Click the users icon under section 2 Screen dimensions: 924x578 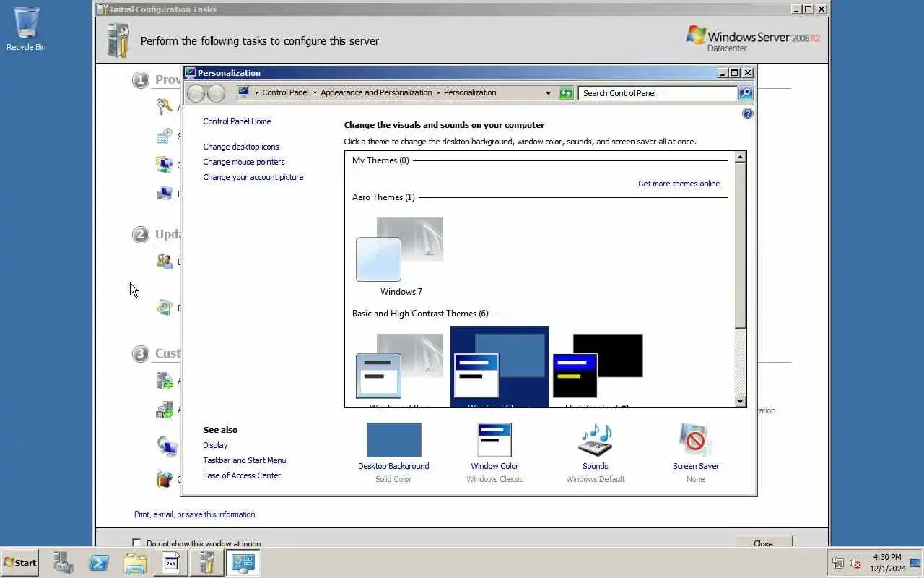click(x=165, y=262)
